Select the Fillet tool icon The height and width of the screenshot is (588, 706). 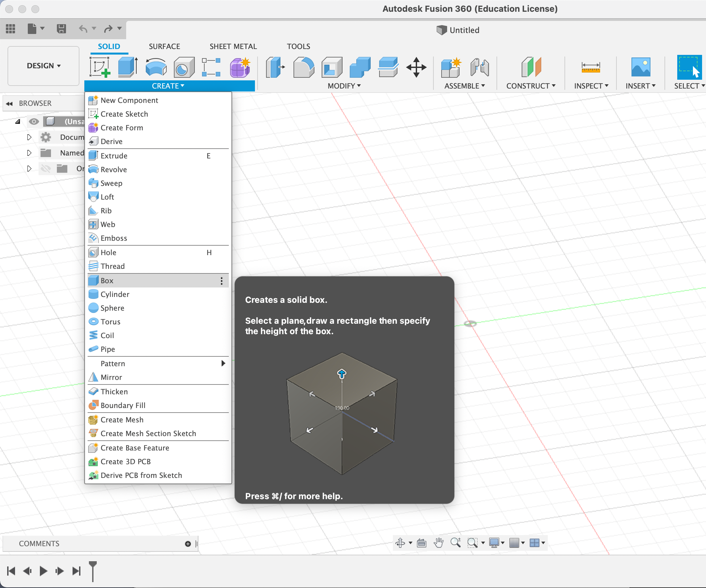(303, 67)
